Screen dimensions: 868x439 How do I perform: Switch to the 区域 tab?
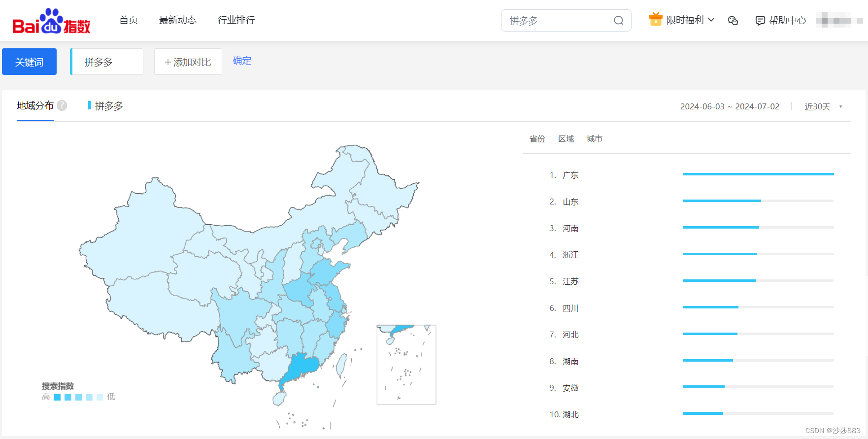point(566,139)
